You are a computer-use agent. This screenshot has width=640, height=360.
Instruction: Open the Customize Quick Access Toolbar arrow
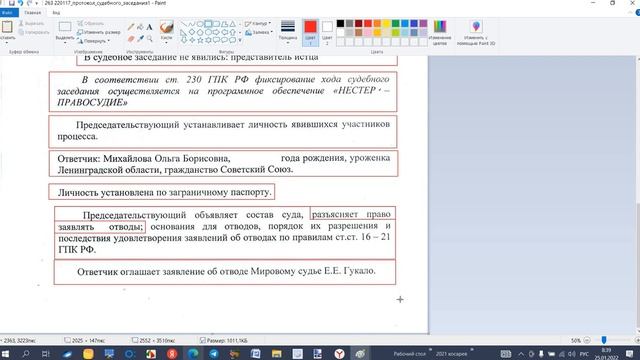(37, 3)
